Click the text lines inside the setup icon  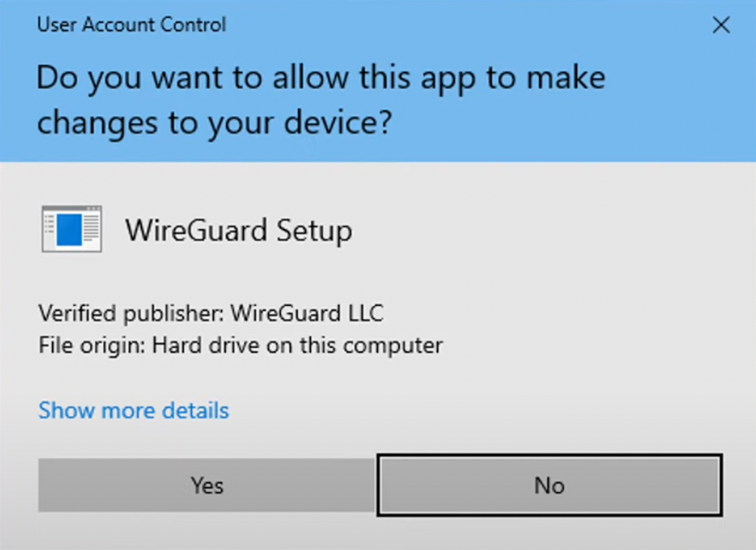coord(91,228)
